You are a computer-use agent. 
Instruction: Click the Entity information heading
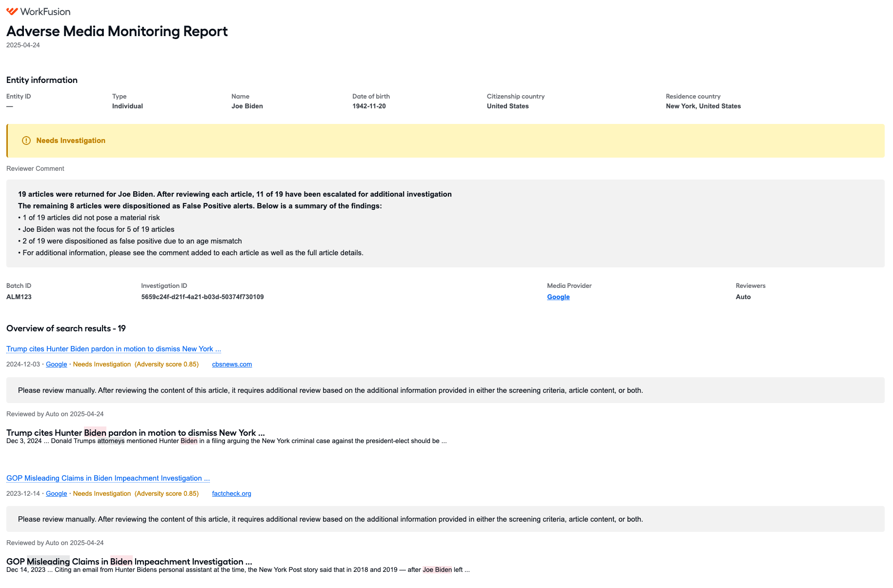42,80
